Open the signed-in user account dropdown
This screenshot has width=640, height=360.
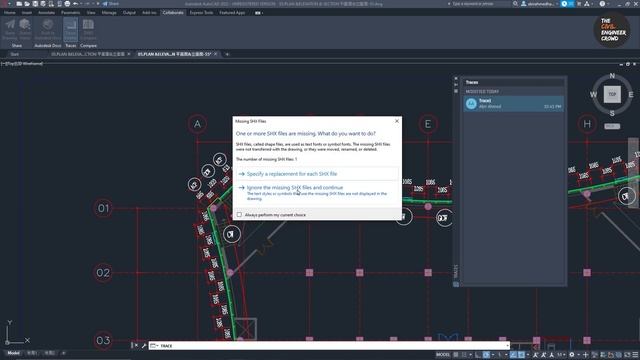[539, 4]
